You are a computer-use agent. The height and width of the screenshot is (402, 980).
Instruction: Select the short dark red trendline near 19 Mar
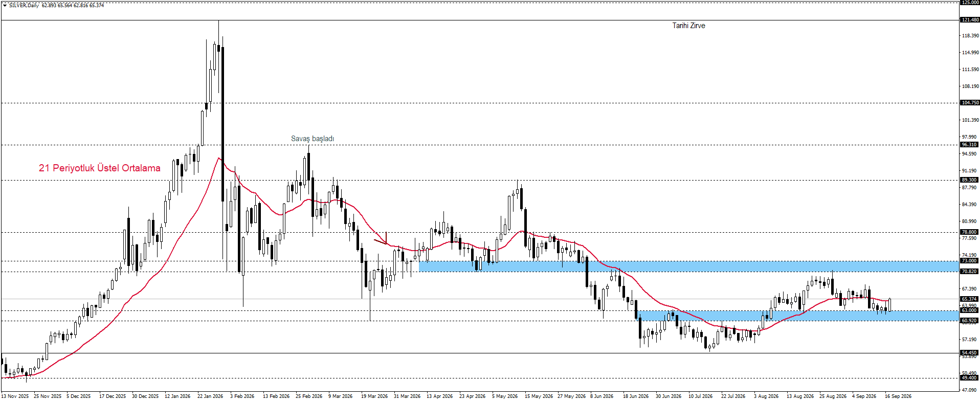[381, 242]
